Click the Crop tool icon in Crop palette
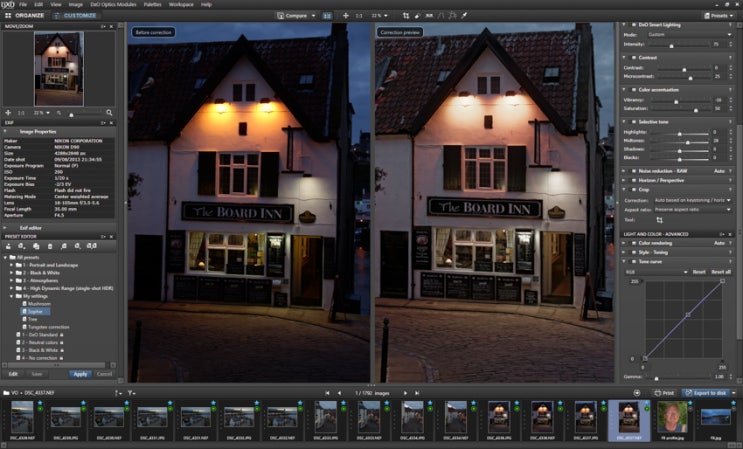Viewport: 743px width, 449px height. (659, 220)
